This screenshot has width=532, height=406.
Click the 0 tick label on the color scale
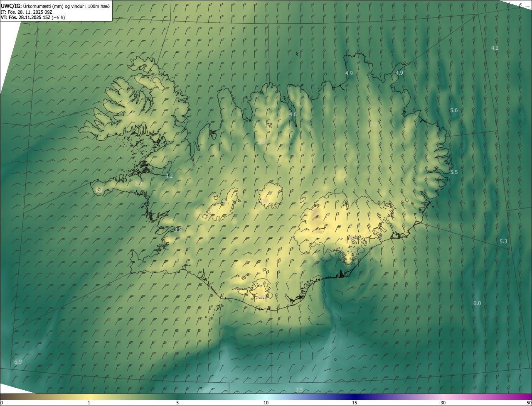pos(2,403)
